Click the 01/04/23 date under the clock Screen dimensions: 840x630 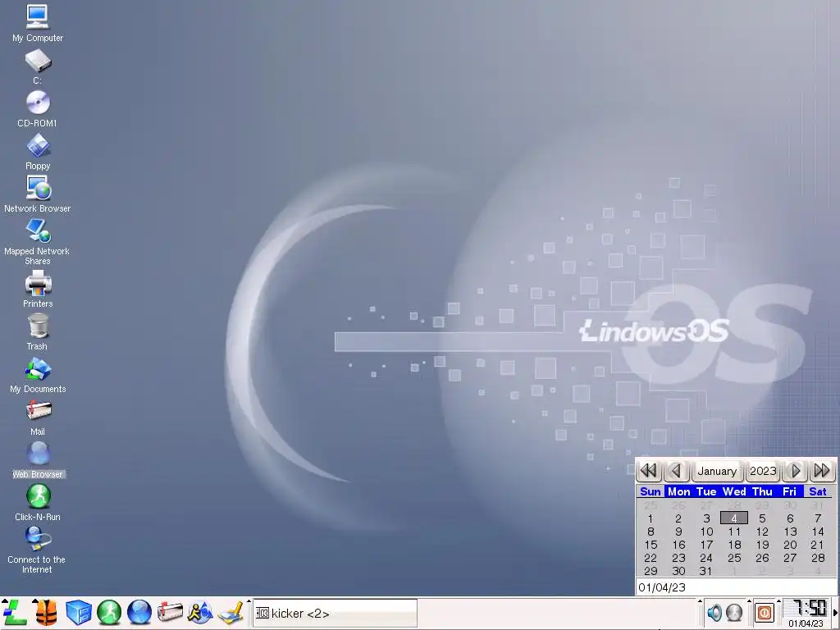pyautogui.click(x=806, y=623)
